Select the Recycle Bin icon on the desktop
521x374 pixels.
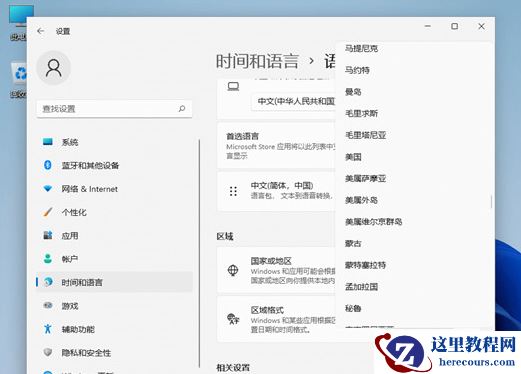coord(19,80)
